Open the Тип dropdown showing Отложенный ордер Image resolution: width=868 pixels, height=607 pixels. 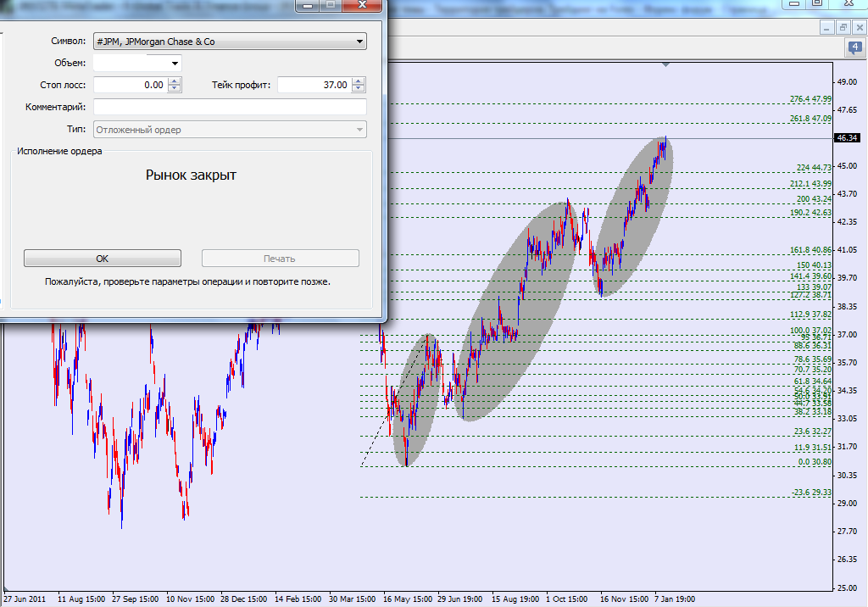coord(230,130)
